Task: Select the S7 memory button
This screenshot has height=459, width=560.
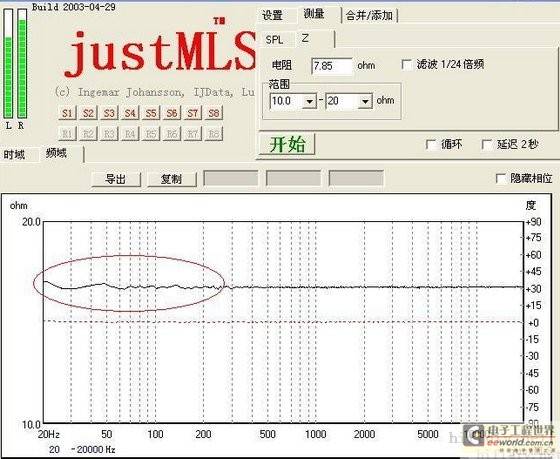Action: point(193,113)
